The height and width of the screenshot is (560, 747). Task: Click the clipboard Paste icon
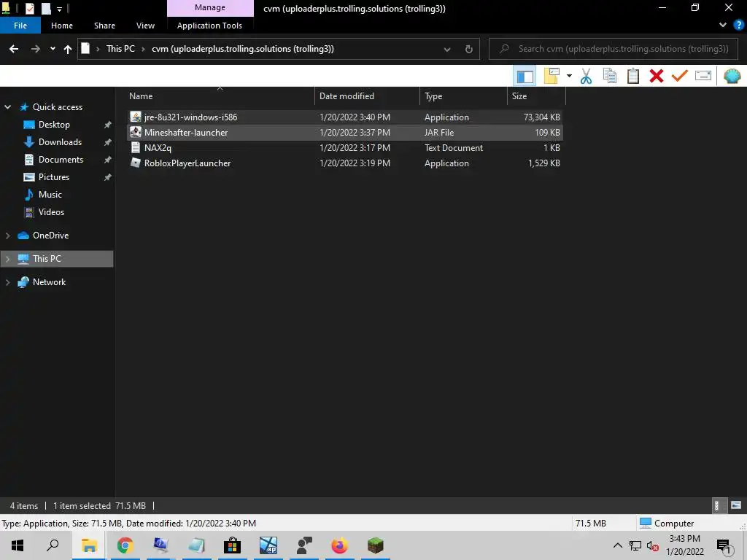(633, 76)
